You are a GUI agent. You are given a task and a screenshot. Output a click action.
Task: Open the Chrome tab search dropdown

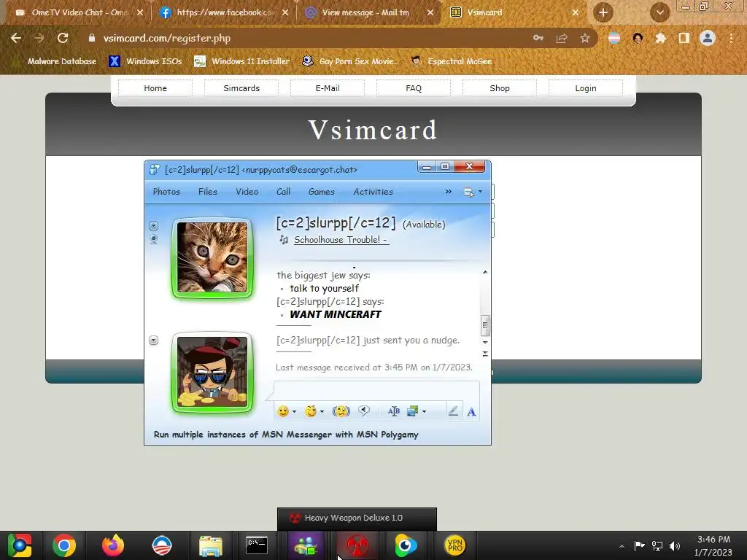(x=659, y=12)
